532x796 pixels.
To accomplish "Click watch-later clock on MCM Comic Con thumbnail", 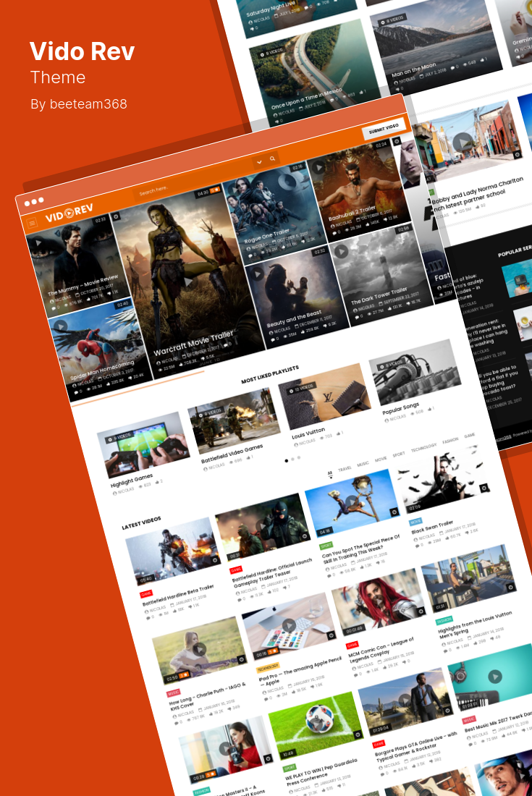I will [x=421, y=611].
